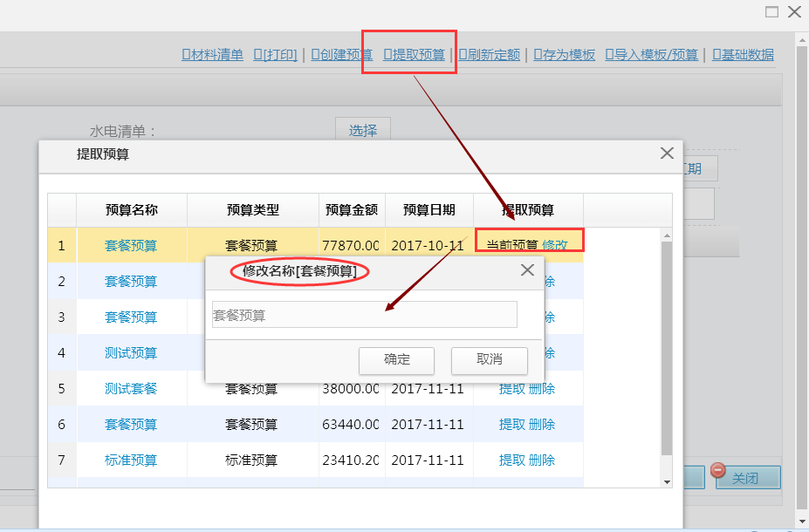Click the 选择 button beside 水电清单
The width and height of the screenshot is (809, 532).
point(363,128)
